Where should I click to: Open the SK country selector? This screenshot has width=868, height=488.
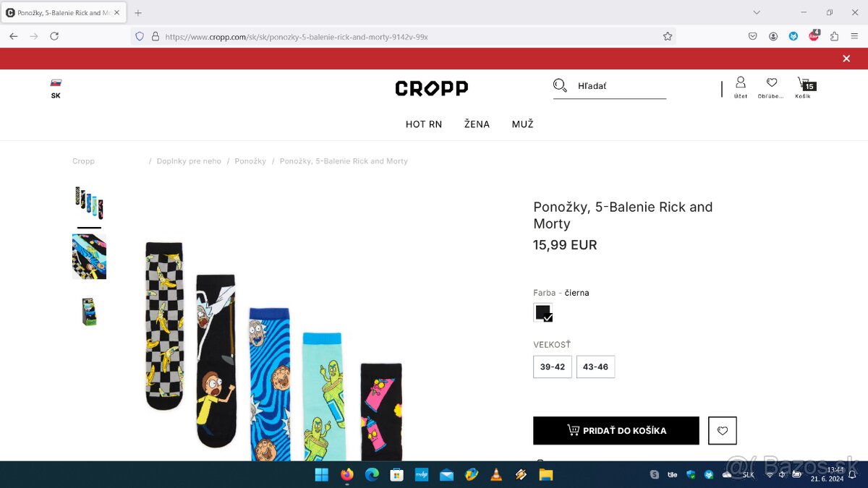[x=56, y=89]
